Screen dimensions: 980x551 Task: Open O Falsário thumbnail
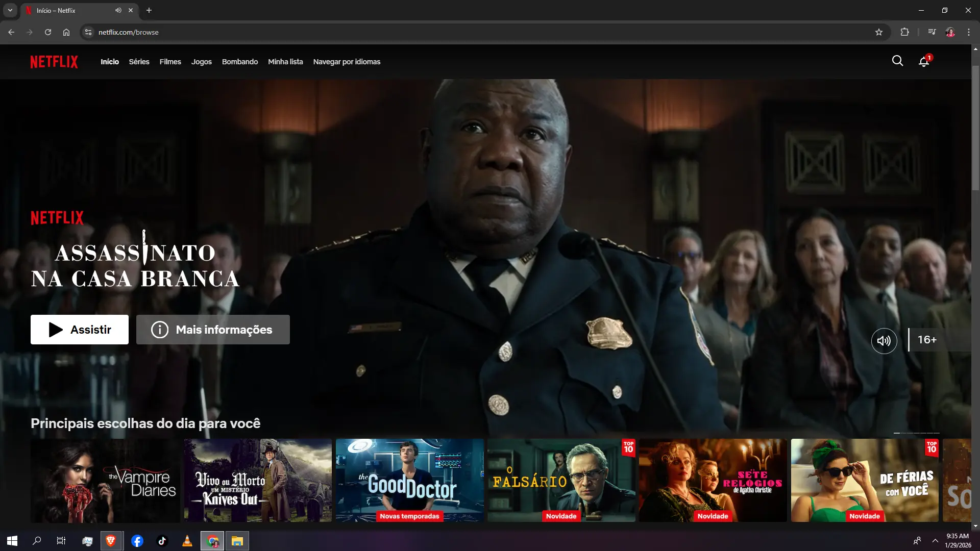pyautogui.click(x=561, y=480)
